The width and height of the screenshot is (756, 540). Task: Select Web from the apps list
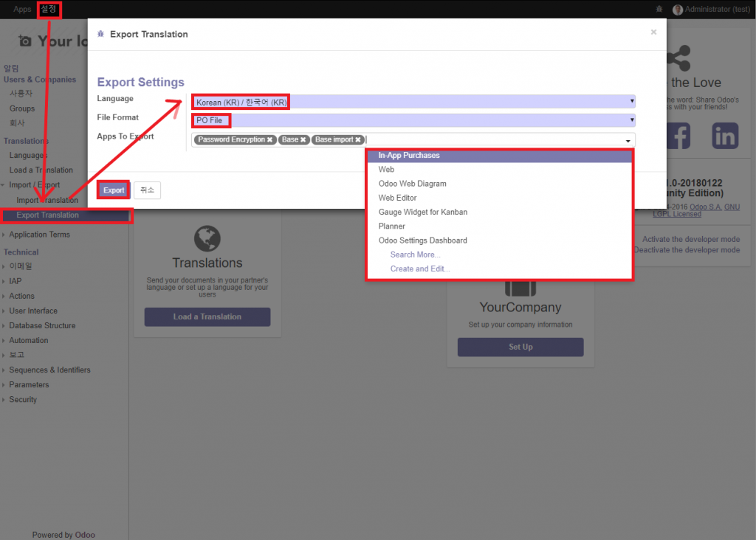pos(499,170)
